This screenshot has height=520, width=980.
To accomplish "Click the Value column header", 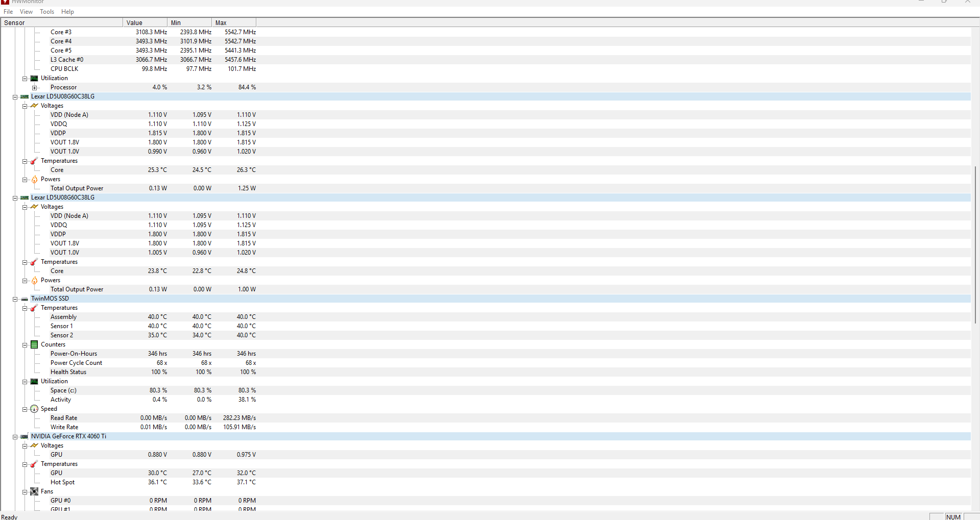I will 145,22.
